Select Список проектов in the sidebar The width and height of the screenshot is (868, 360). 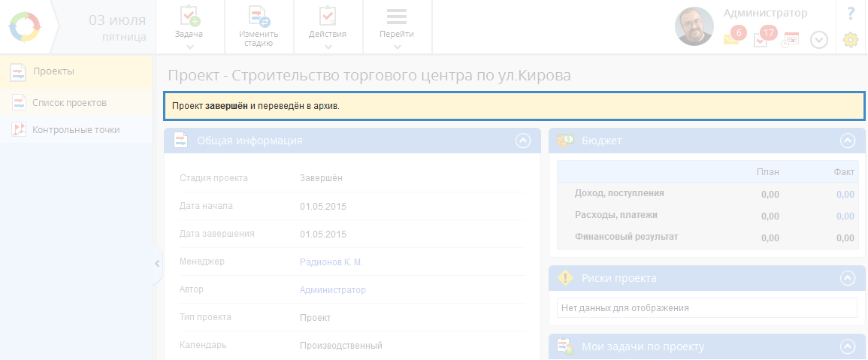click(x=69, y=102)
